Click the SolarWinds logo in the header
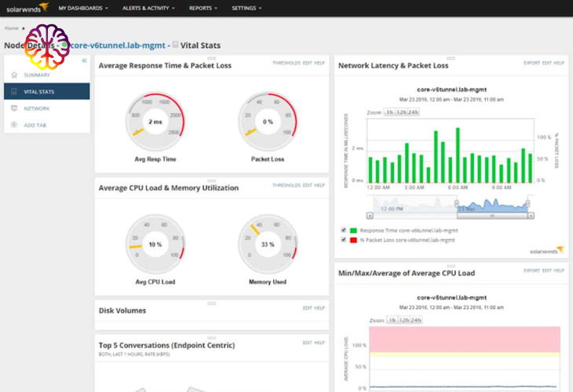Viewport: 573px width, 392px height. coord(27,8)
